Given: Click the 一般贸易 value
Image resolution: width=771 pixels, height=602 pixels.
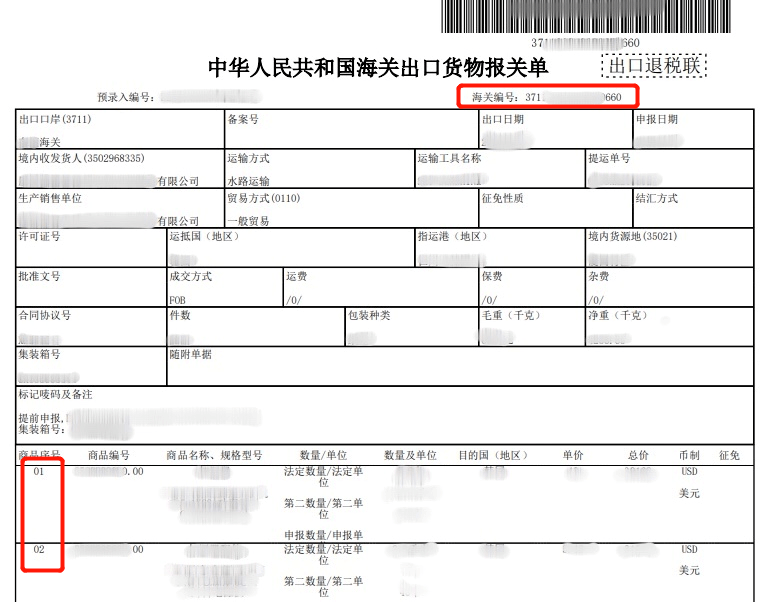Looking at the screenshot, I should 248,221.
